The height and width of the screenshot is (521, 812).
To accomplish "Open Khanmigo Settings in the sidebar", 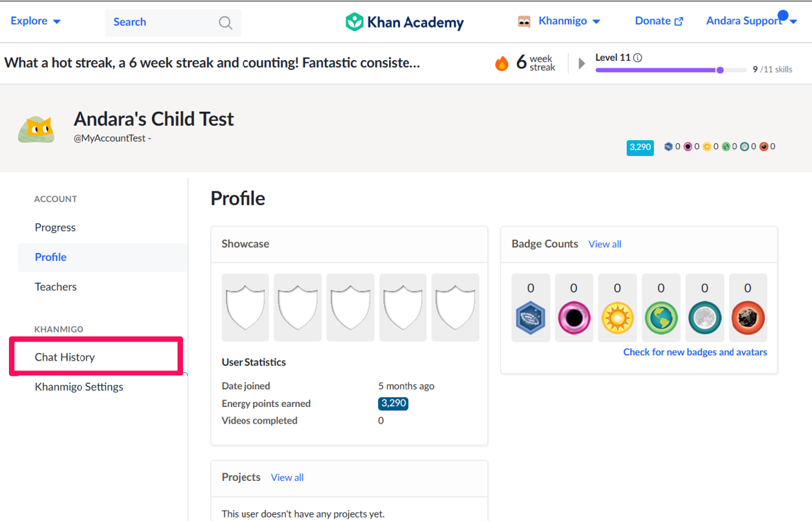I will pyautogui.click(x=79, y=387).
